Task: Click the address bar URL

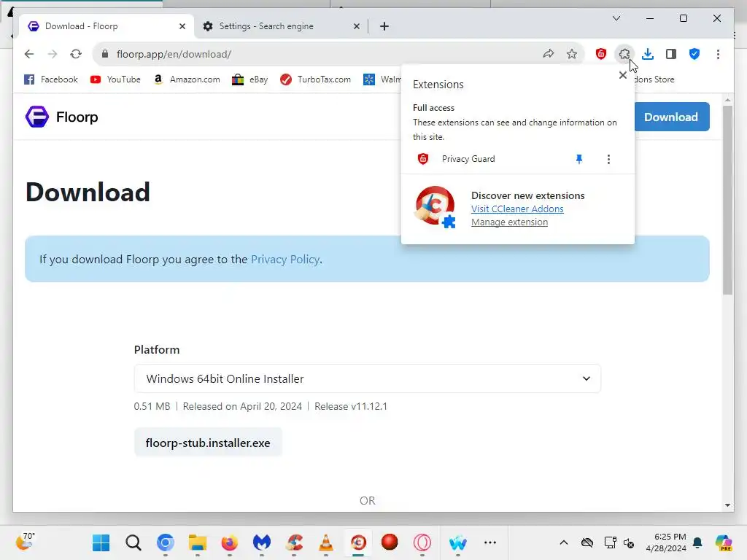Action: point(174,54)
